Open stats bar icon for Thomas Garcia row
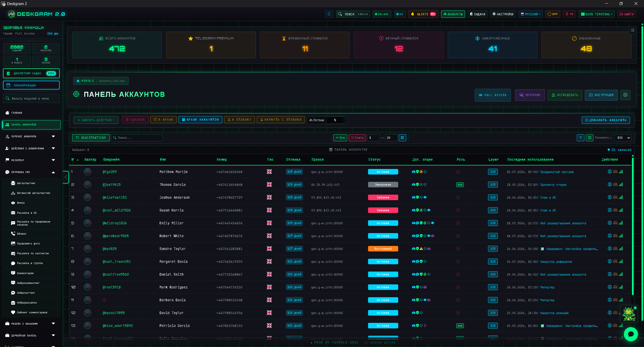Screen dimensions: 644x347 click(621, 184)
